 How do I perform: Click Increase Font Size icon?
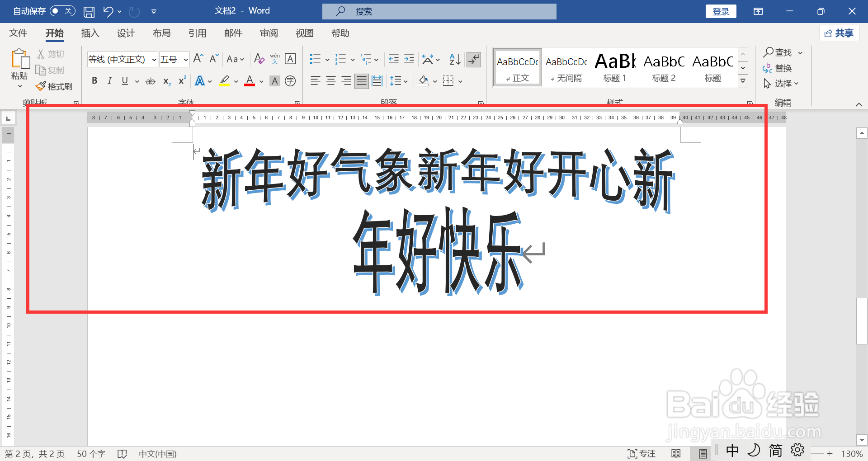point(198,59)
